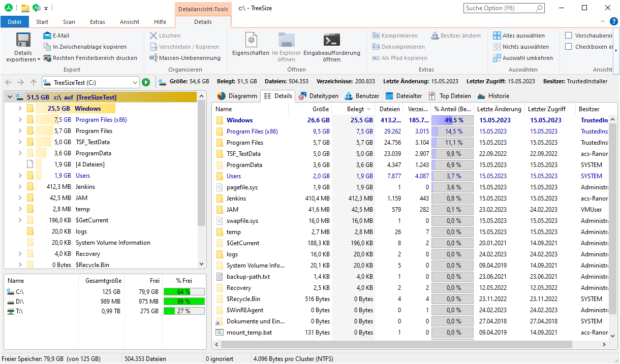Click Im Explorer öffnen
This screenshot has width=620, height=364.
tap(286, 47)
